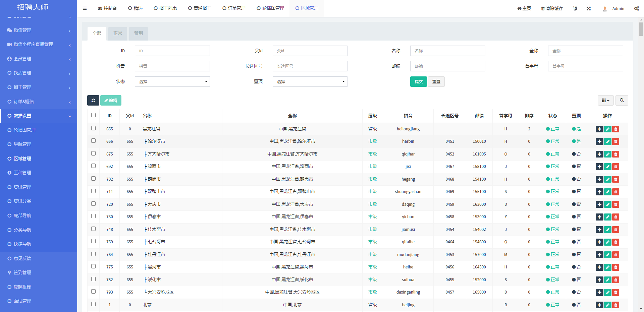This screenshot has width=644, height=312.
Task: Click the refresh icon button above table
Action: pyautogui.click(x=93, y=101)
